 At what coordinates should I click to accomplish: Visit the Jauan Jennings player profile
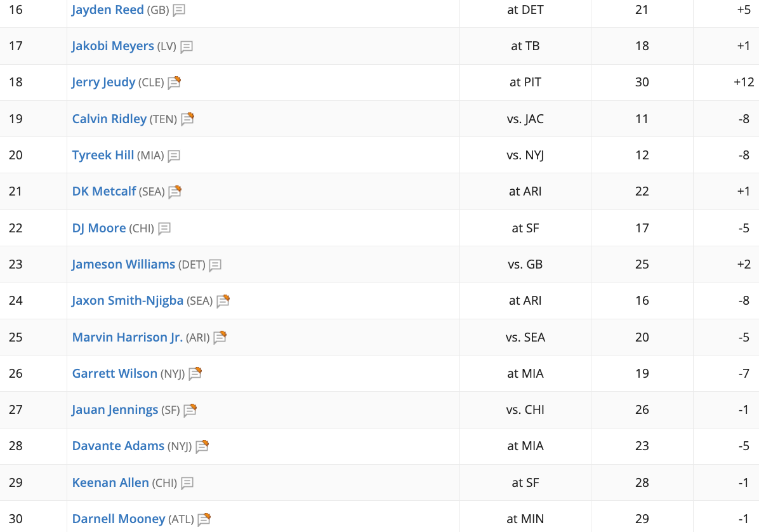[x=115, y=409]
